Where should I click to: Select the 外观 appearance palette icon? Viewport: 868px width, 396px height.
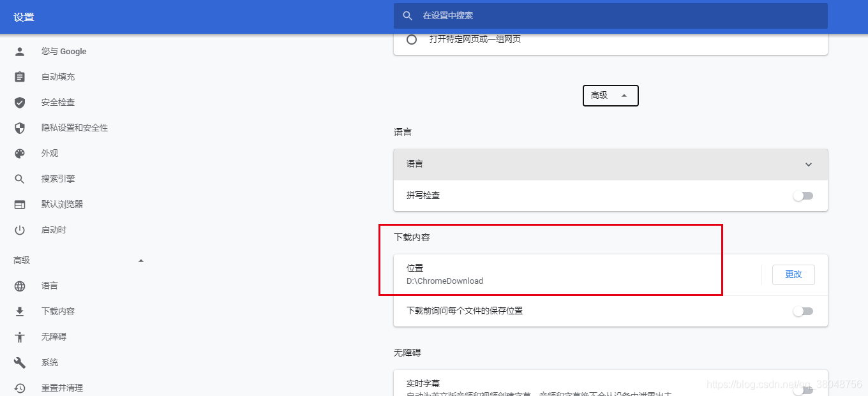[x=19, y=153]
